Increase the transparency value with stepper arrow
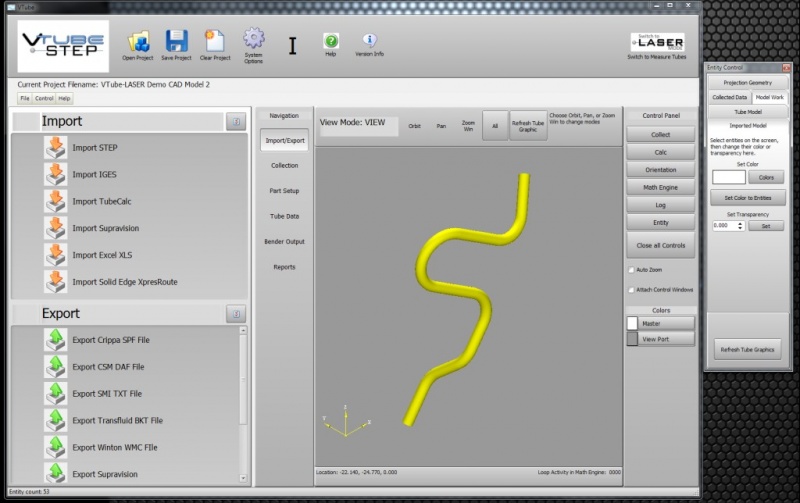This screenshot has height=503, width=800. (740, 223)
